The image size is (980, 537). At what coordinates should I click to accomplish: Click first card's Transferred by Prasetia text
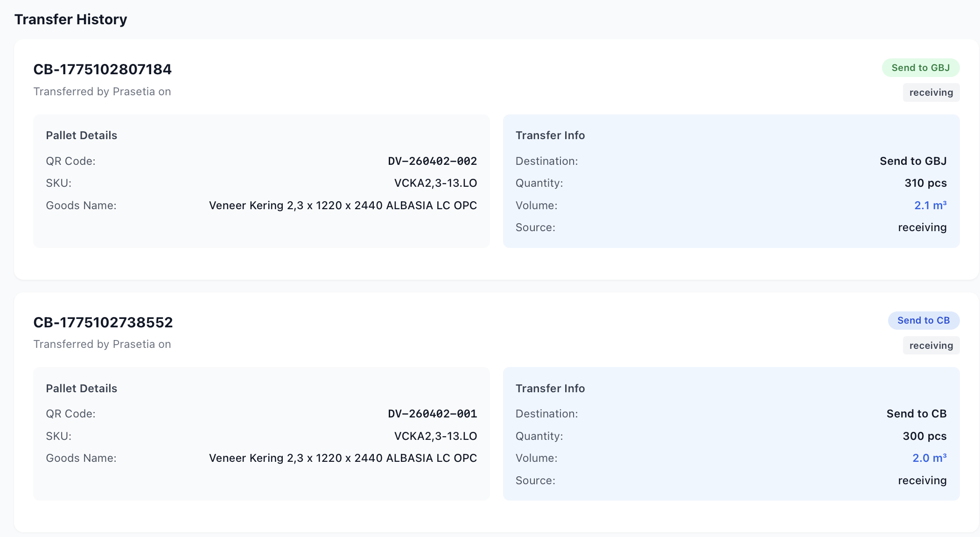coord(102,92)
